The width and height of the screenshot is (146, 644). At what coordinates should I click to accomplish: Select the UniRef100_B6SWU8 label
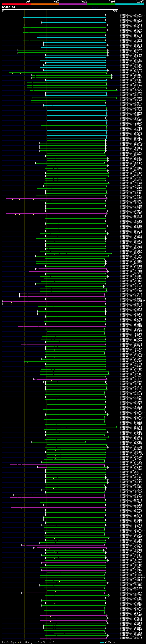point(131,276)
